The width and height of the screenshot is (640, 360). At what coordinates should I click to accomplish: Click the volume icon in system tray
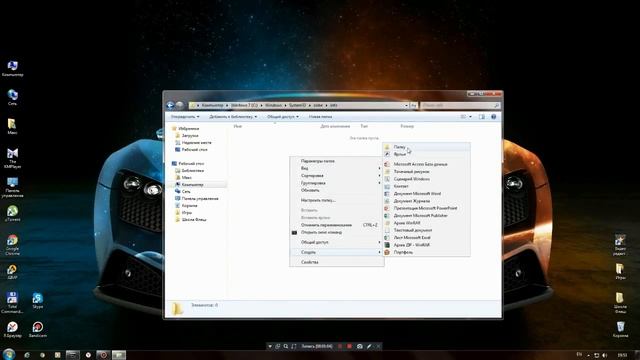604,355
